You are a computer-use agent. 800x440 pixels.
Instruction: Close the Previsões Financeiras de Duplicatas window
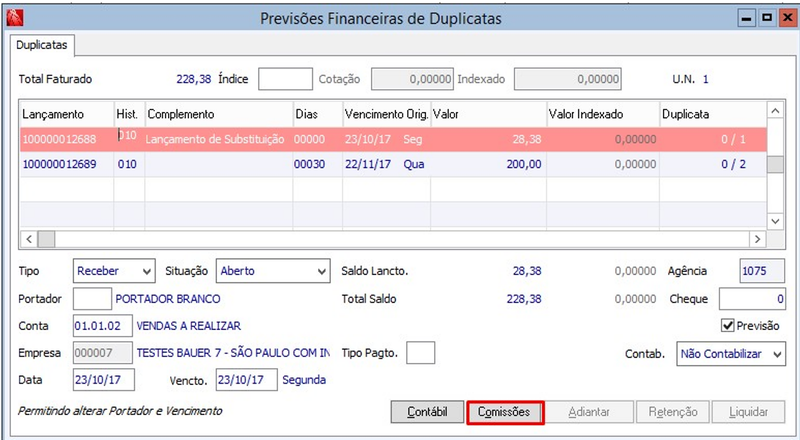pyautogui.click(x=787, y=18)
